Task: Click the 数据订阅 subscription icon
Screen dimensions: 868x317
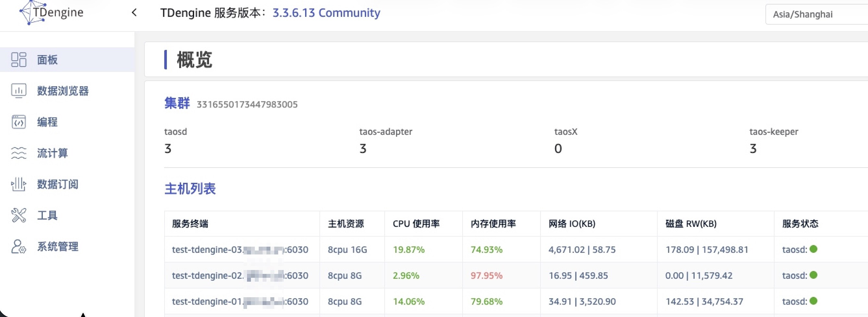Action: [x=19, y=184]
